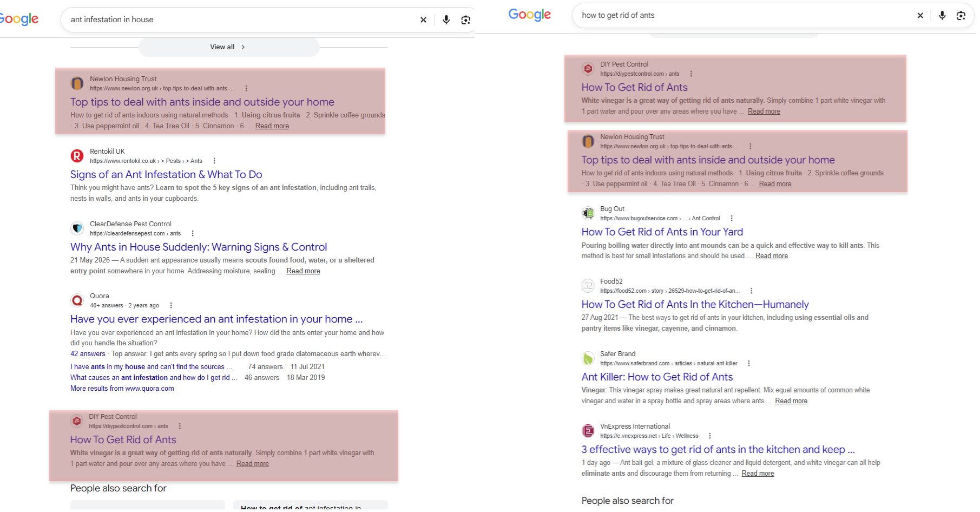
Task: Click microphone icon in right search bar
Action: point(942,16)
